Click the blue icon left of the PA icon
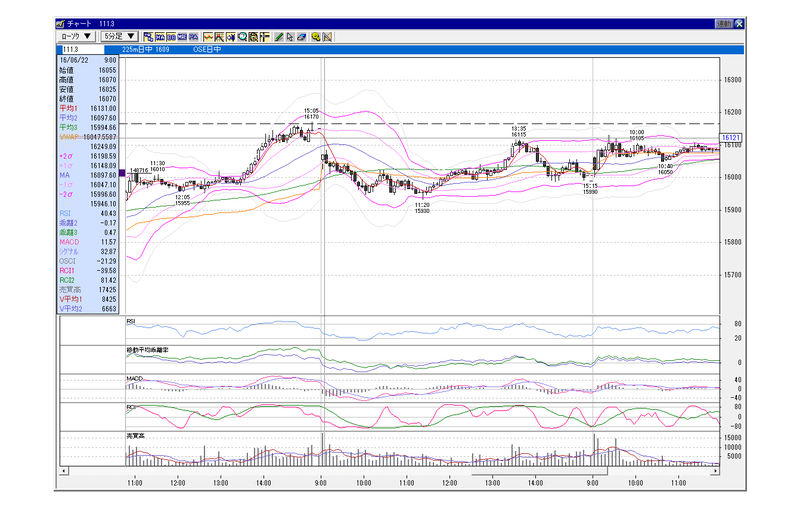The width and height of the screenshot is (800, 507). [x=182, y=37]
